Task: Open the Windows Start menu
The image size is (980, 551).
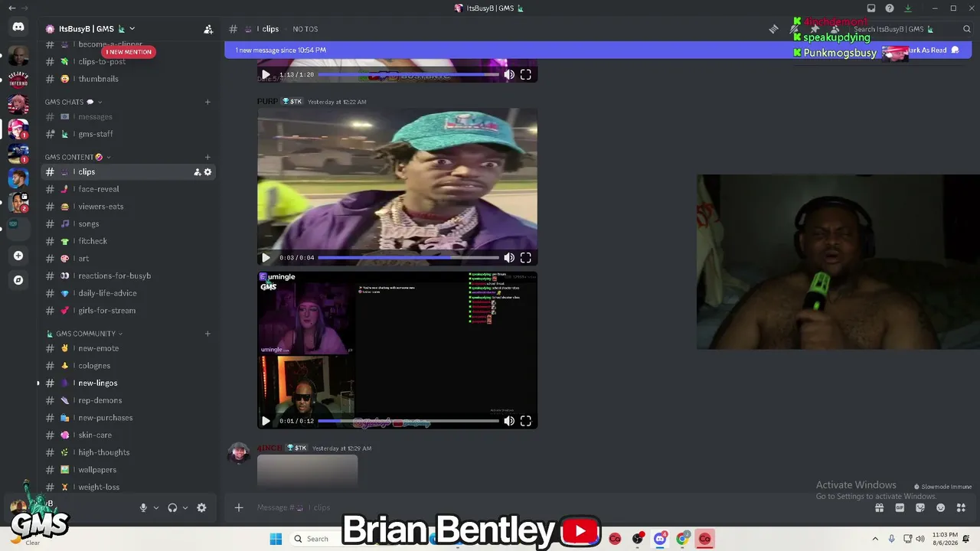Action: pos(276,539)
